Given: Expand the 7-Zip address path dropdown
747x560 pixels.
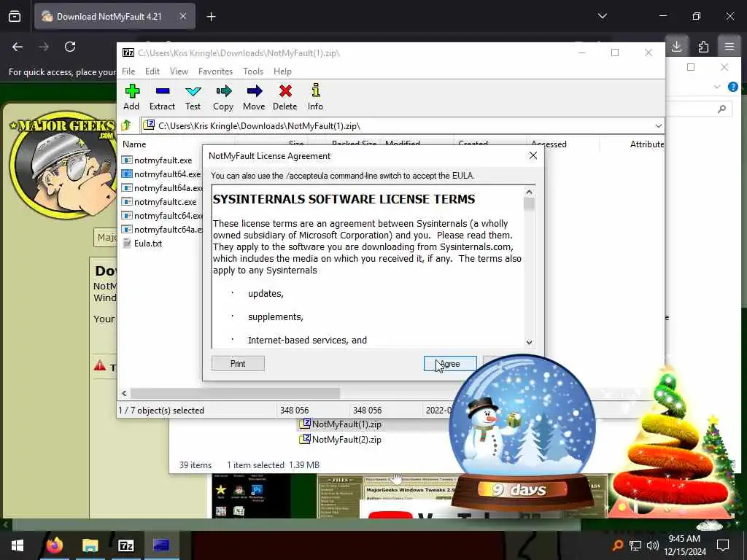Looking at the screenshot, I should [x=659, y=126].
